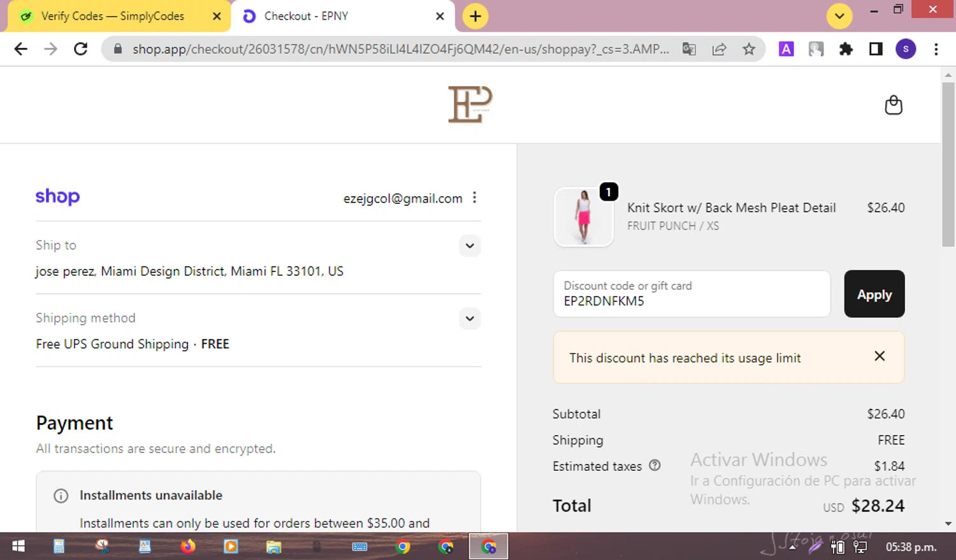Go back to the previous page
The height and width of the screenshot is (560, 956).
pos(21,49)
